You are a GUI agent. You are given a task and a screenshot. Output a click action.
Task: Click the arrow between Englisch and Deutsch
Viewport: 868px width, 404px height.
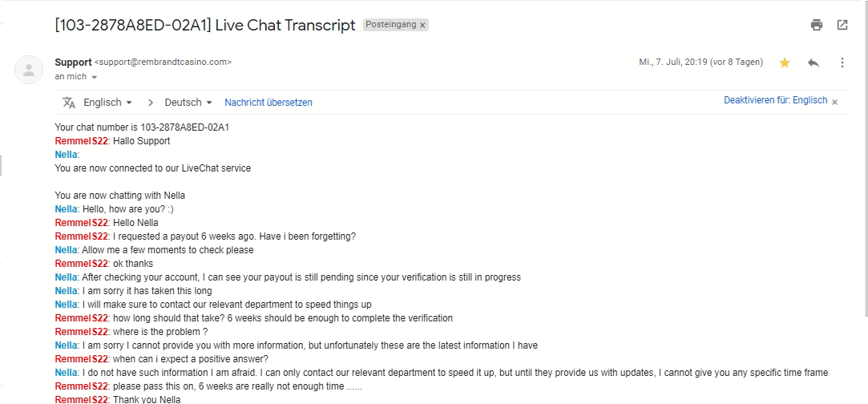(x=150, y=103)
